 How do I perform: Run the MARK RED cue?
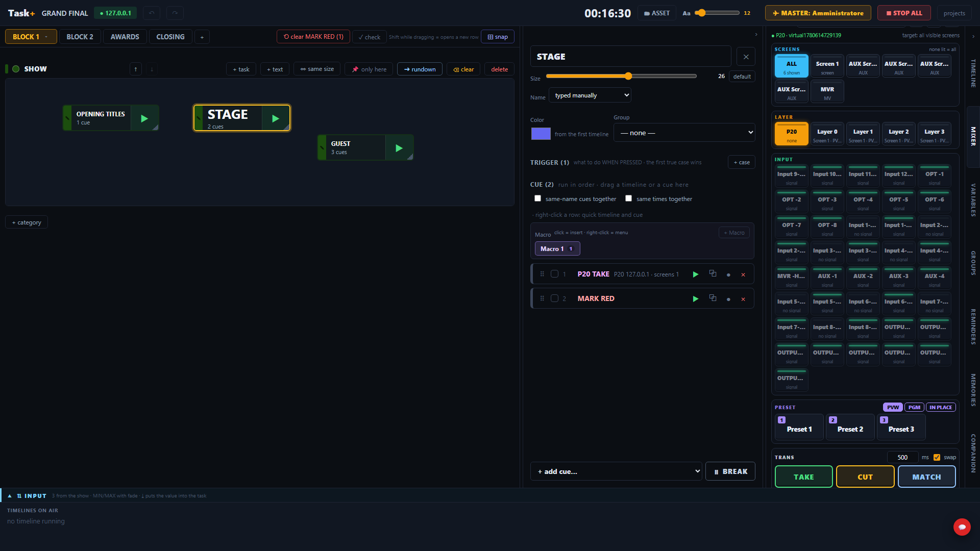click(x=695, y=299)
